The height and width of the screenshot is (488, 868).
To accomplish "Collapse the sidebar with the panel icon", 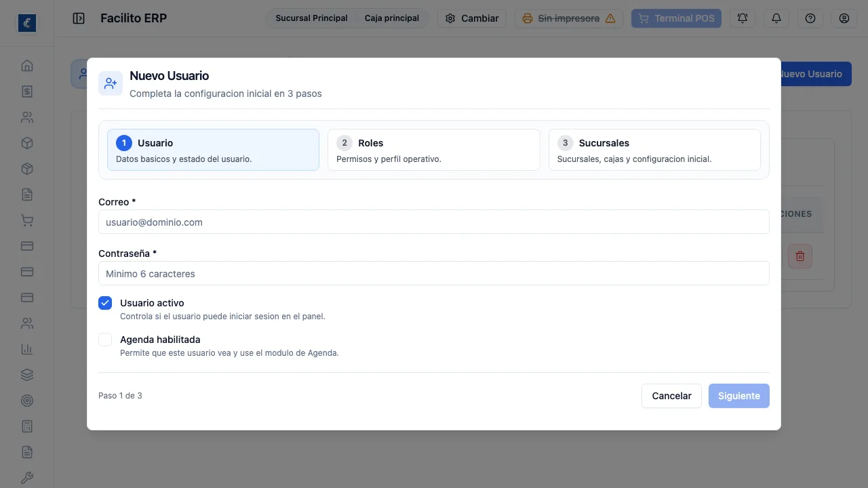I will click(x=79, y=18).
